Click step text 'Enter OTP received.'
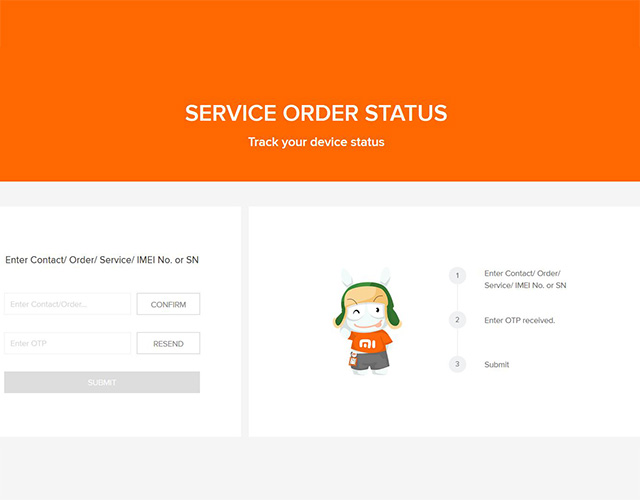 [x=520, y=320]
